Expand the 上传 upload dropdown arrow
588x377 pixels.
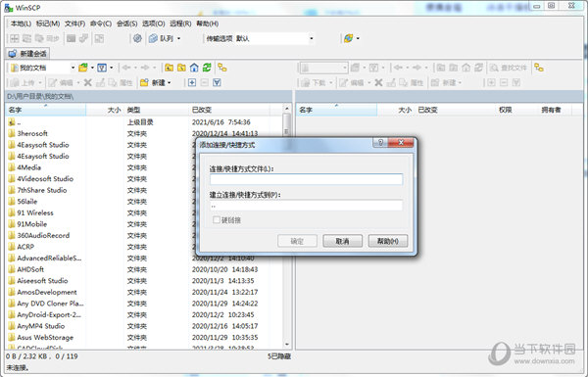[40, 82]
